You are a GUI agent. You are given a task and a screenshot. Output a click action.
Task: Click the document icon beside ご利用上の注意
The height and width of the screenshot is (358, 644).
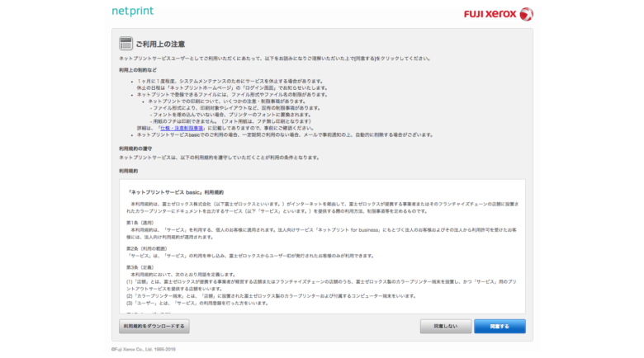tap(125, 43)
